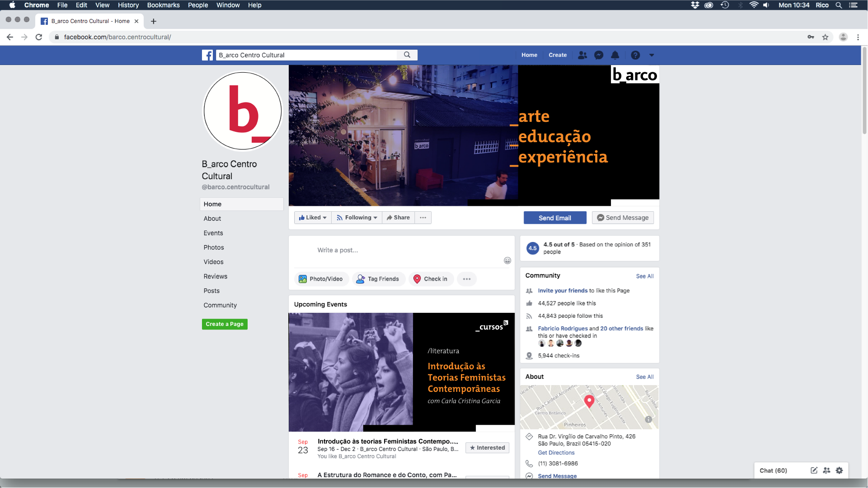
Task: Expand the account dropdown arrow in Facebook bar
Action: (652, 55)
